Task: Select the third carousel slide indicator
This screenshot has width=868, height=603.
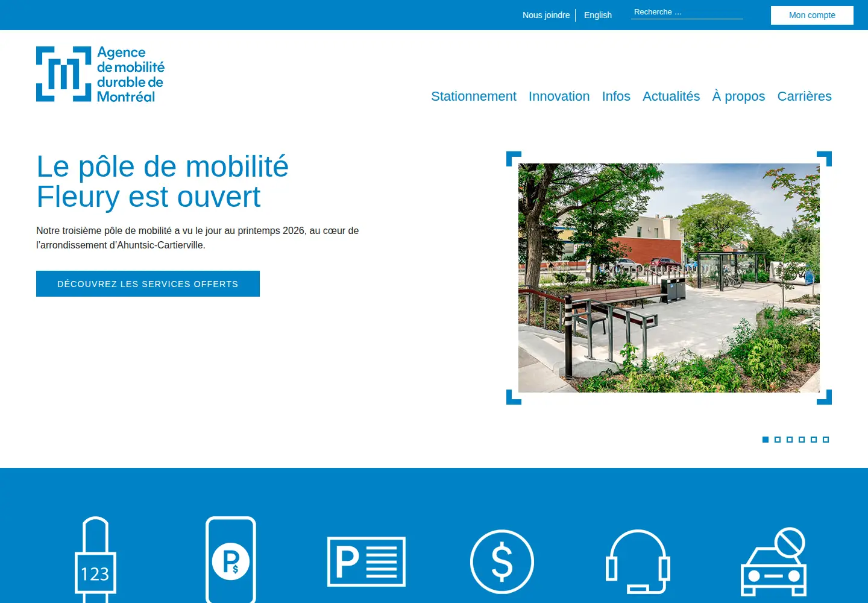Action: click(790, 440)
